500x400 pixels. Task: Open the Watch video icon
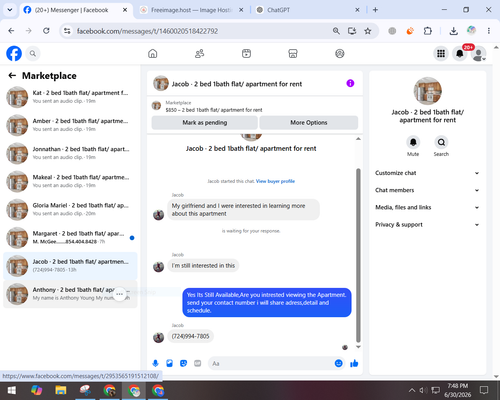(246, 53)
